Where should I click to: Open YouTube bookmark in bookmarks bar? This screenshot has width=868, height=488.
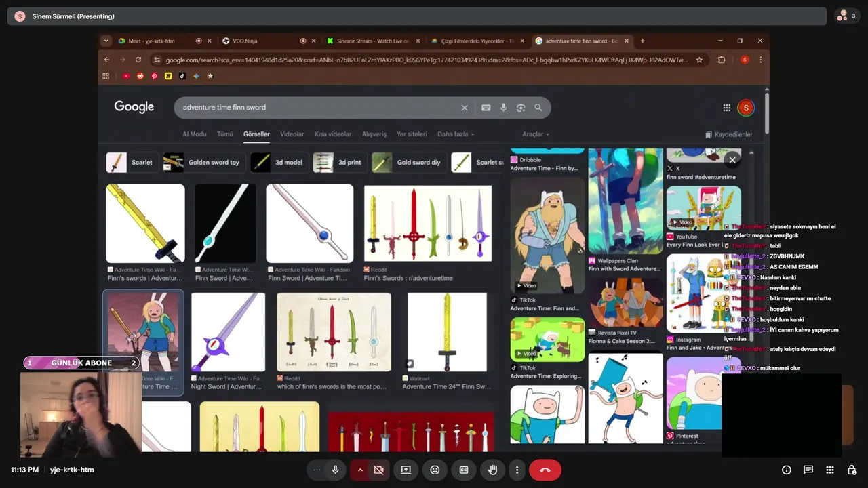(x=126, y=76)
